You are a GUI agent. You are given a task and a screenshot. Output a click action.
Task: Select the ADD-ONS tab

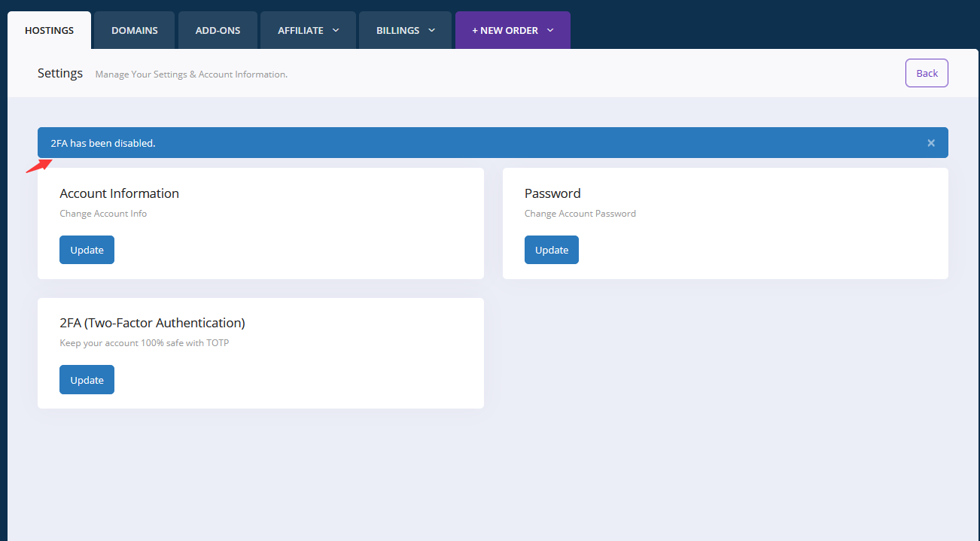tap(218, 30)
